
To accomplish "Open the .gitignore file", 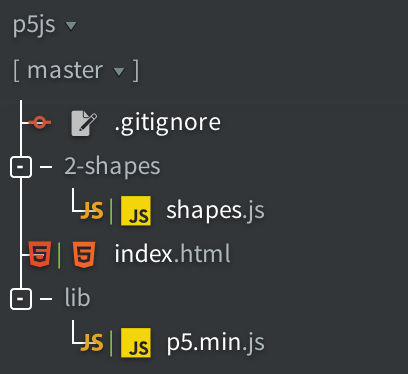I will tap(167, 123).
